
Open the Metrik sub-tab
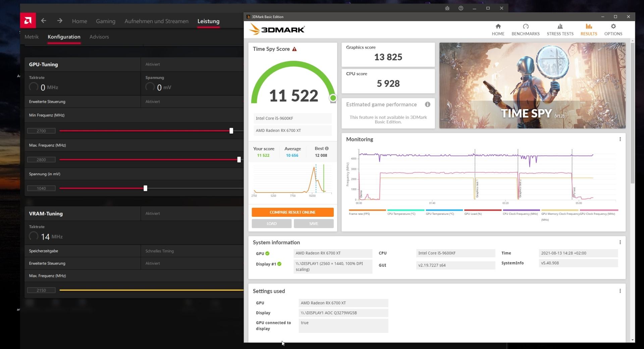(x=32, y=37)
